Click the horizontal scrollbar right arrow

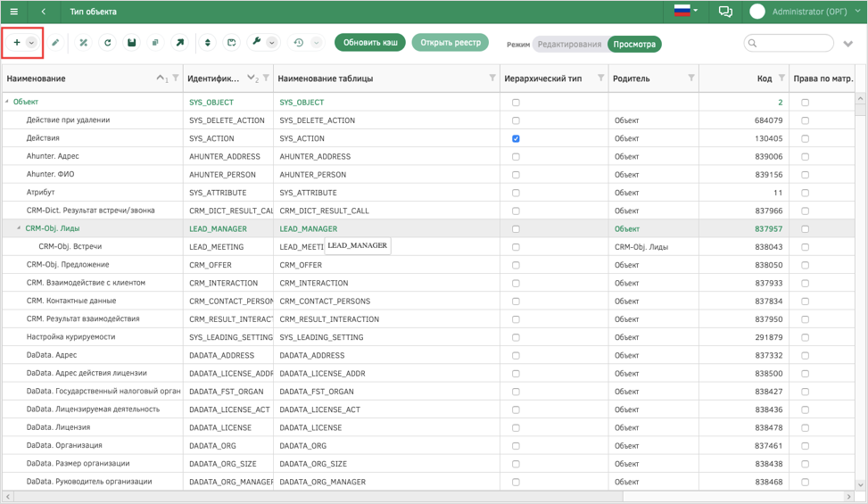pyautogui.click(x=848, y=497)
